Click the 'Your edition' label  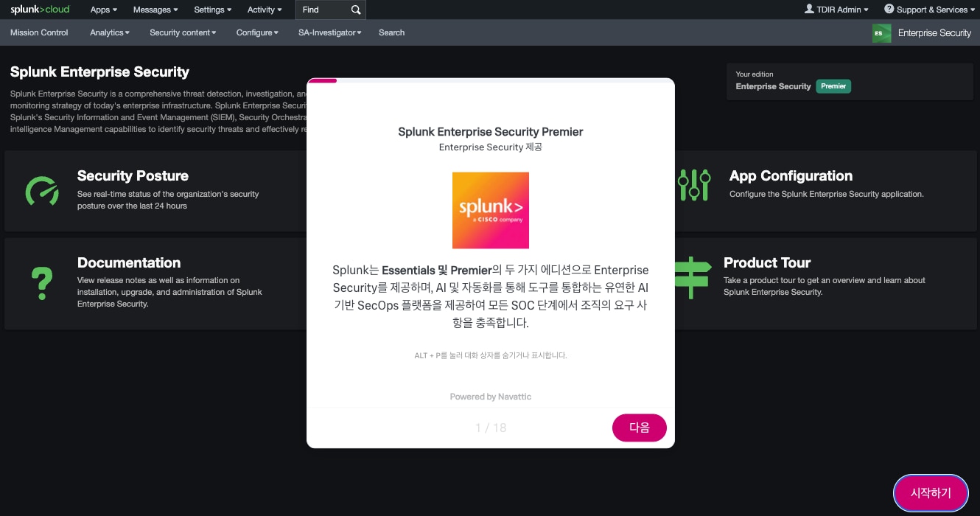pyautogui.click(x=755, y=74)
